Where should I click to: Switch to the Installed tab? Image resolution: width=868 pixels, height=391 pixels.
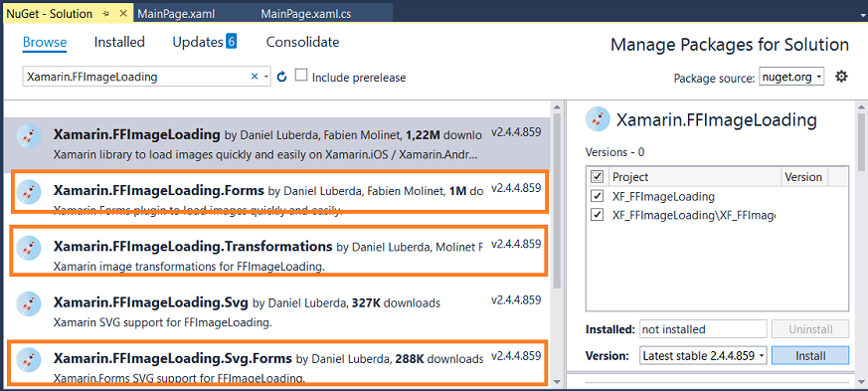point(119,42)
